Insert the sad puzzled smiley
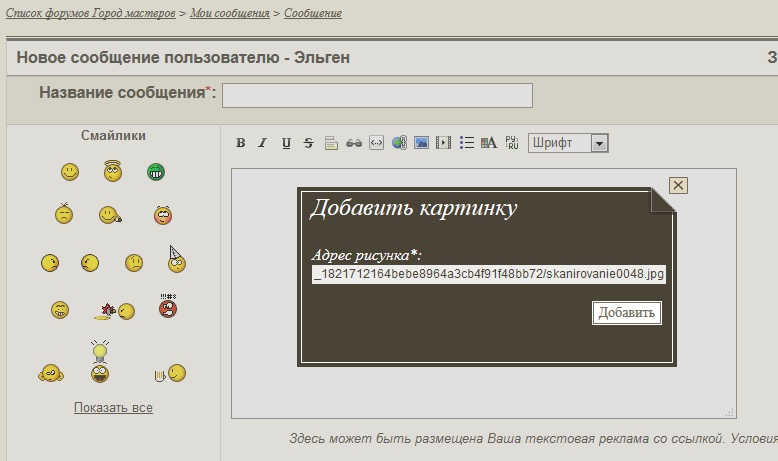778x461 pixels. pos(134,263)
